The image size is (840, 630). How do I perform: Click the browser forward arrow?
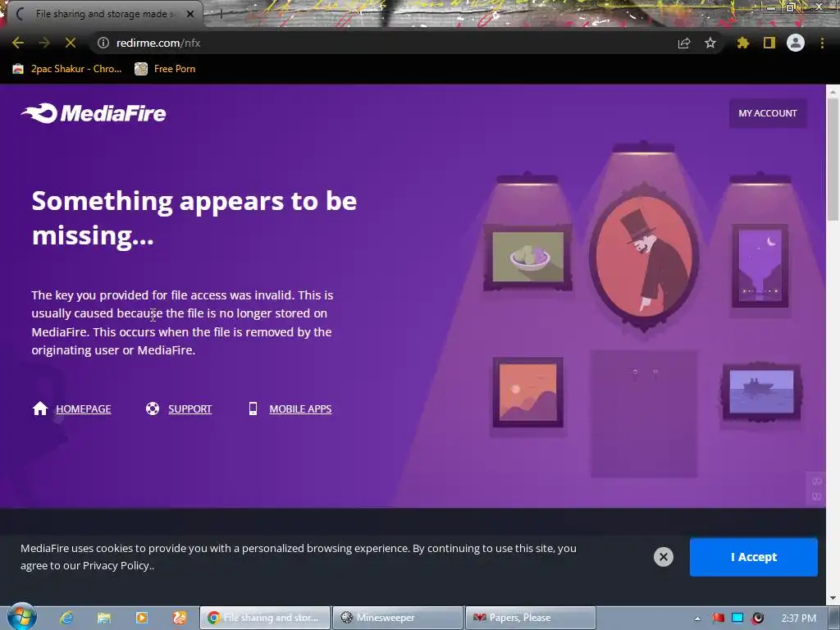(x=44, y=43)
